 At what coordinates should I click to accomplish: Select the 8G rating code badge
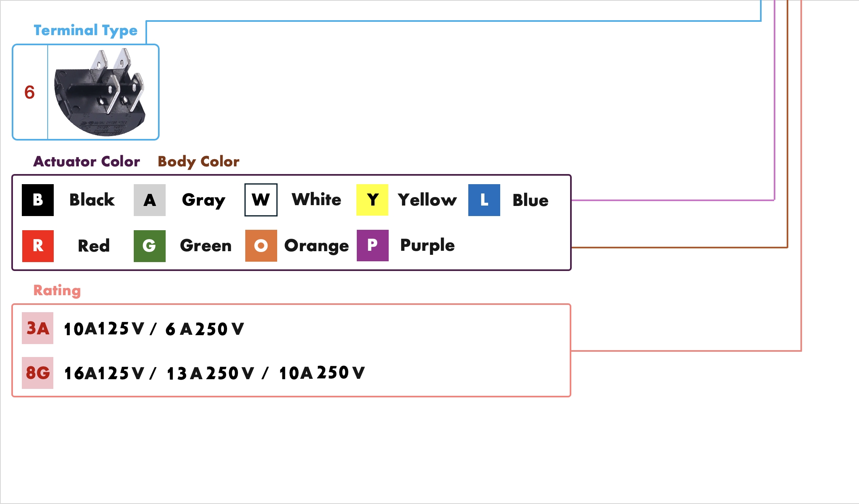[38, 373]
